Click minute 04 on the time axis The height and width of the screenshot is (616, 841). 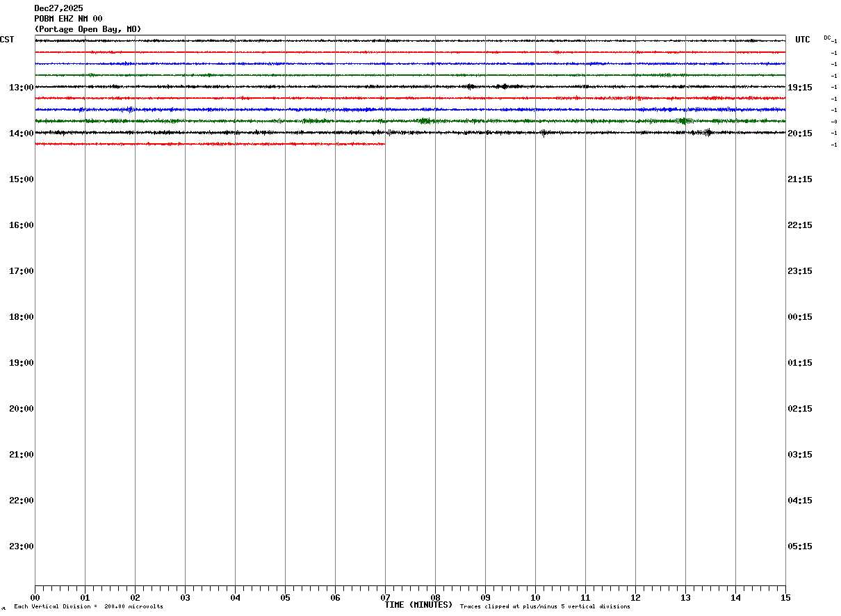[235, 597]
